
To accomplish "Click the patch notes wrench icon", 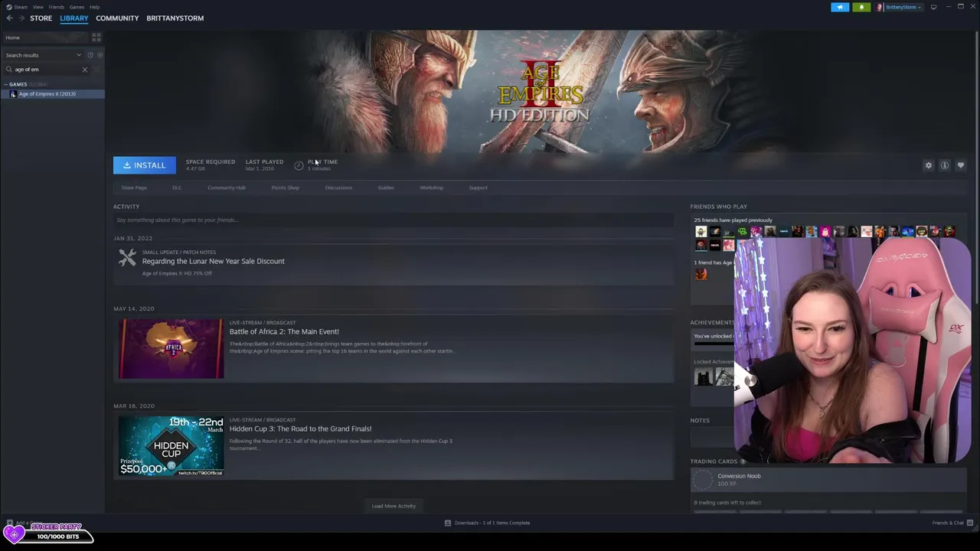I will [x=127, y=258].
